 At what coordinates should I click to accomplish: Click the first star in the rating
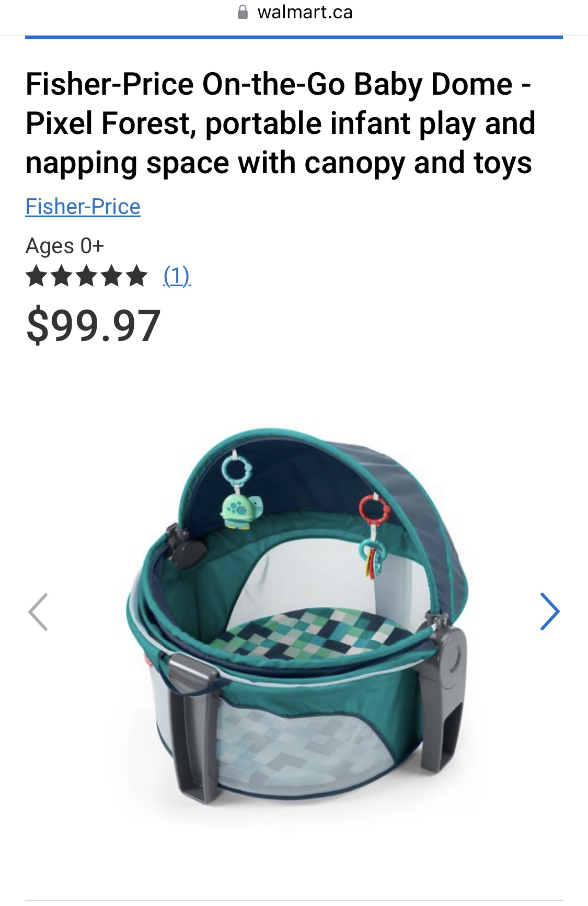coord(36,276)
